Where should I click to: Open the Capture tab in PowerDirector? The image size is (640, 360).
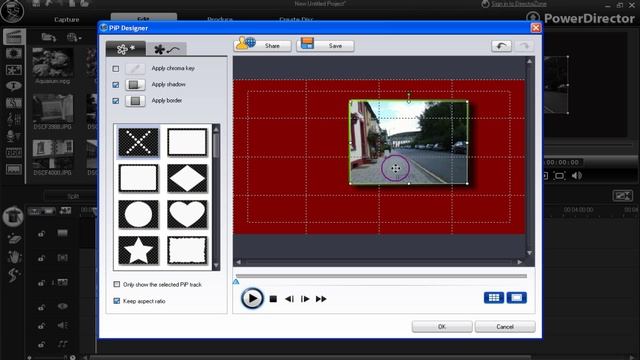point(67,20)
